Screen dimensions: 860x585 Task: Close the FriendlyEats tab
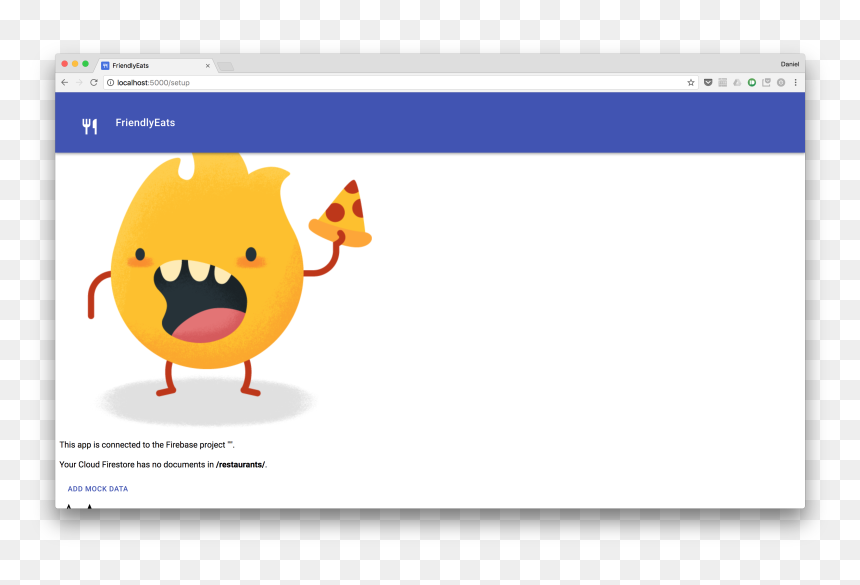[x=208, y=66]
